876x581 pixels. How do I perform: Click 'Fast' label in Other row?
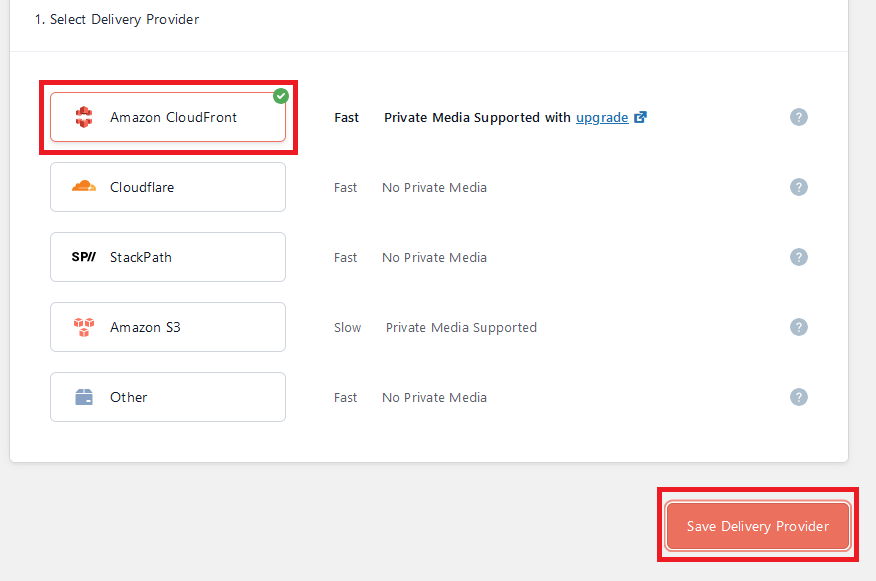[x=345, y=398]
